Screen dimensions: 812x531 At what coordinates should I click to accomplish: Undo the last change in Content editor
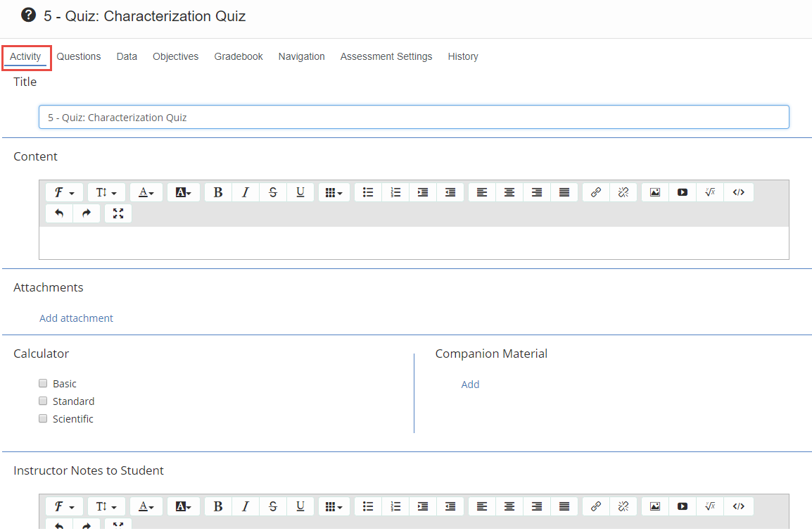pyautogui.click(x=59, y=213)
